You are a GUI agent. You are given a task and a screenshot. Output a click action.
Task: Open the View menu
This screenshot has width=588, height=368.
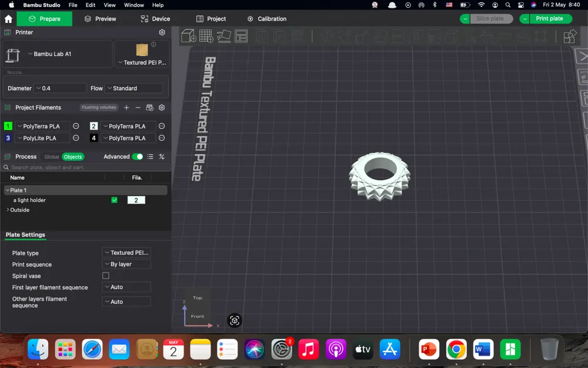point(109,5)
